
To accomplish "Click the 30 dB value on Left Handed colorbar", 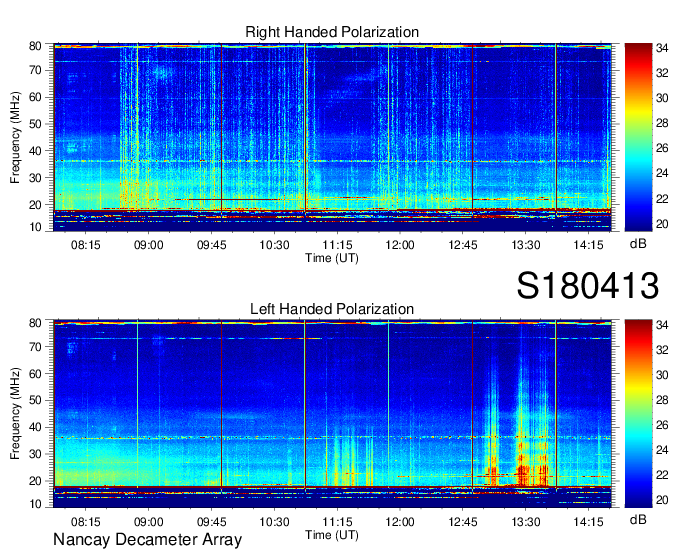I will pyautogui.click(x=662, y=375).
